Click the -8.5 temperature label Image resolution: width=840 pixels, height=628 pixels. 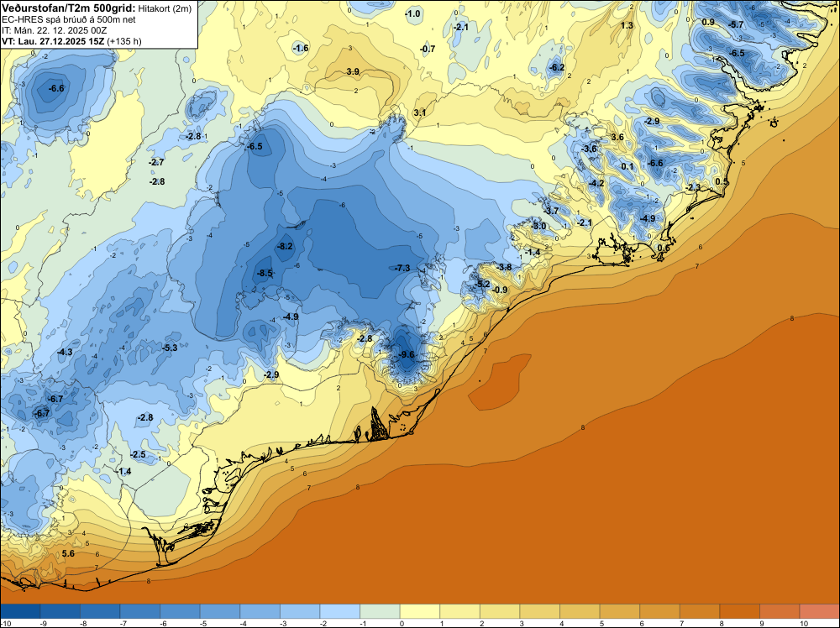[265, 273]
